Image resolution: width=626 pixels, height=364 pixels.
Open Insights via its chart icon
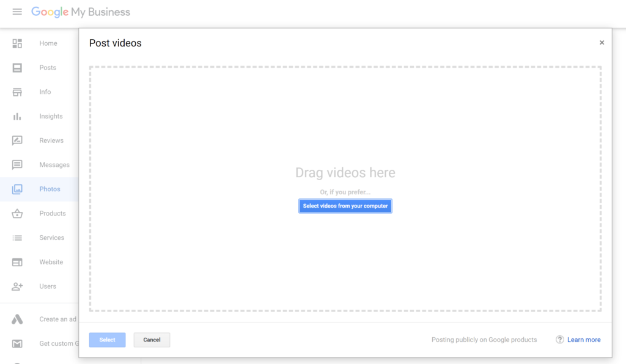coord(17,116)
